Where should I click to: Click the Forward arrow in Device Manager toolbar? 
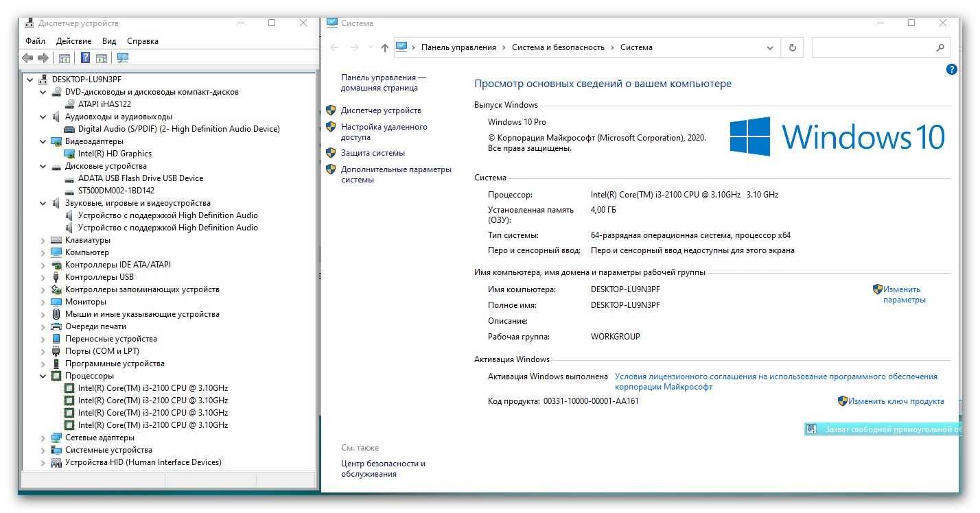(x=43, y=58)
